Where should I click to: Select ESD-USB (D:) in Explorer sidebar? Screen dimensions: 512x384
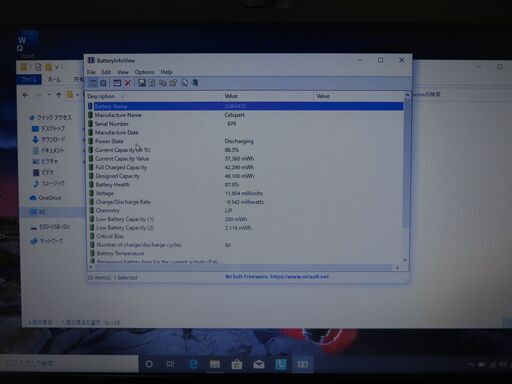pos(50,227)
